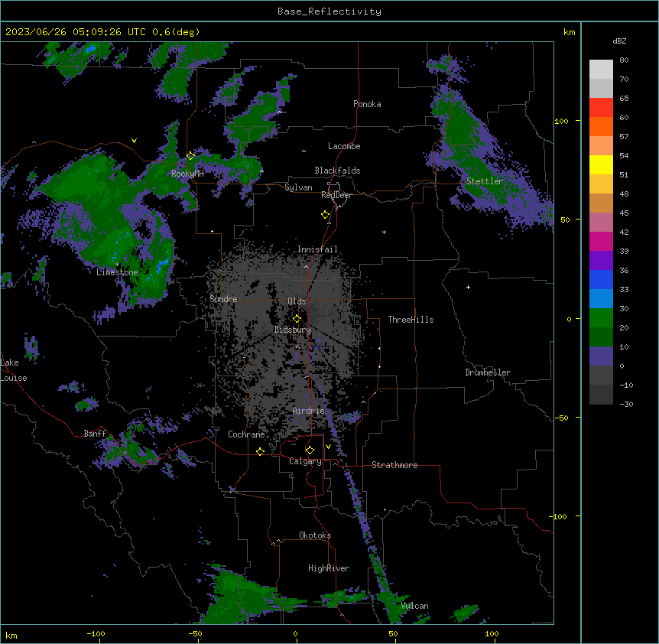
Task: Click the asterisk marker above Limestone
Action: 117,265
